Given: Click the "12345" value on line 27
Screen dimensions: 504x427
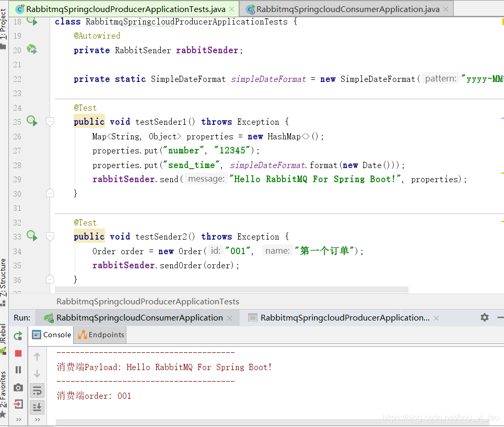Looking at the screenshot, I should [x=232, y=150].
